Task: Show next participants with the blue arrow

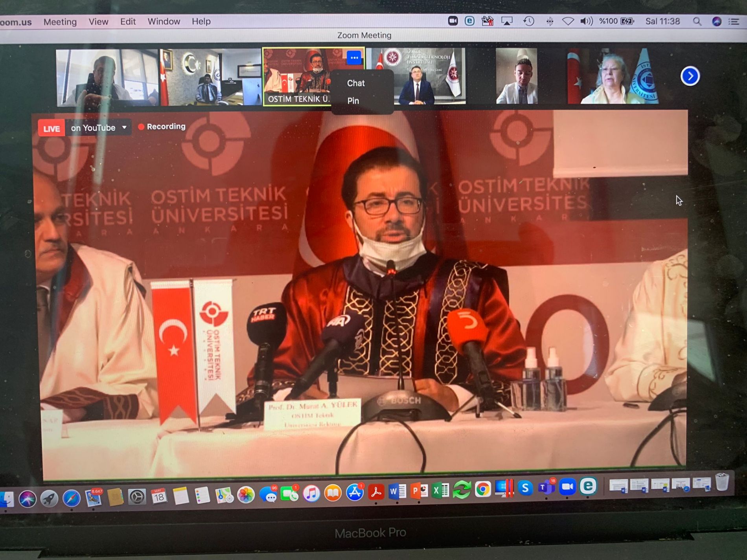Action: tap(690, 76)
